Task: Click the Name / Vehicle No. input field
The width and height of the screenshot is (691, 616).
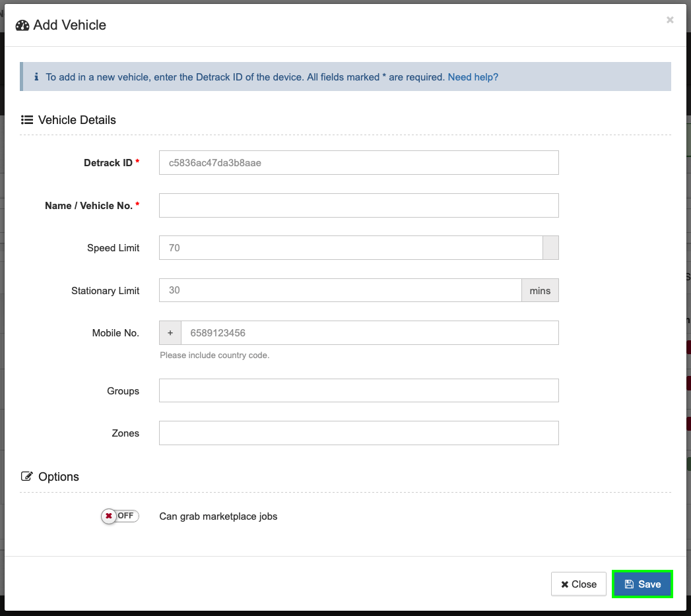Action: click(x=358, y=205)
